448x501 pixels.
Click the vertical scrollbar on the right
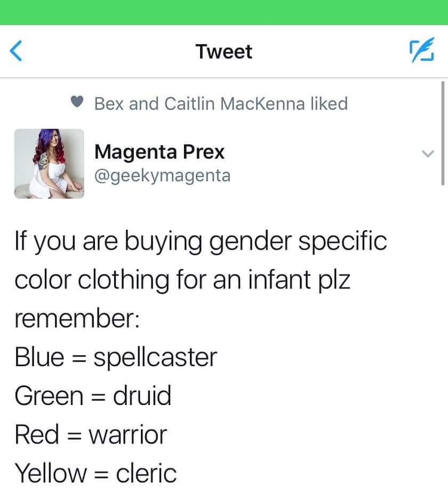point(443,133)
